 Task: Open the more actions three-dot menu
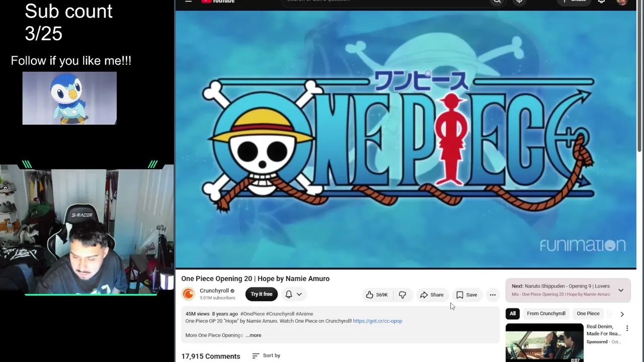[x=493, y=295]
